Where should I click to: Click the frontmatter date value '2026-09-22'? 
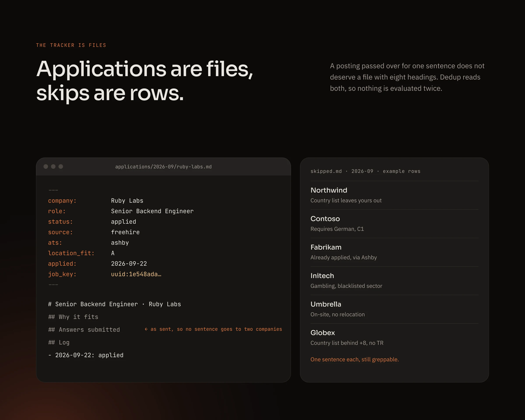click(x=129, y=264)
